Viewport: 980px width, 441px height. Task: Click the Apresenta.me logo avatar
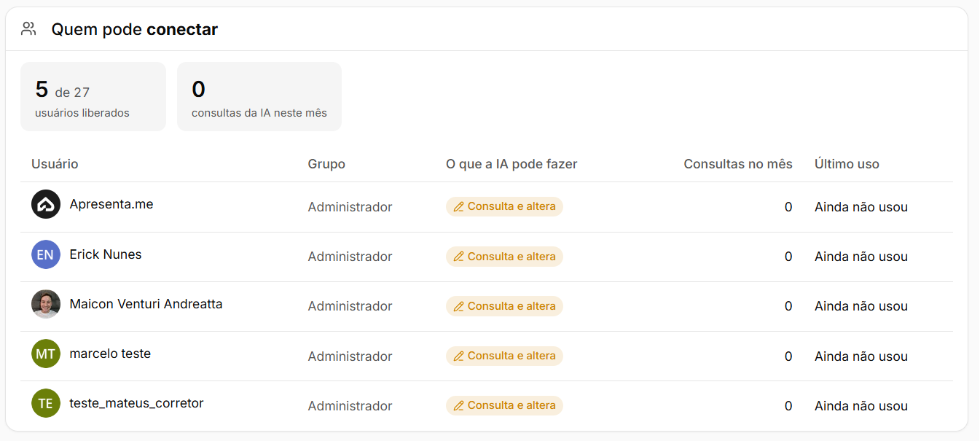[46, 205]
